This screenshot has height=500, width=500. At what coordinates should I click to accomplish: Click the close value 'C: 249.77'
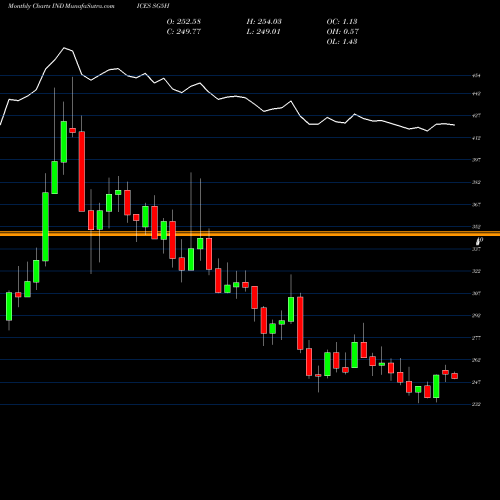[x=184, y=31]
